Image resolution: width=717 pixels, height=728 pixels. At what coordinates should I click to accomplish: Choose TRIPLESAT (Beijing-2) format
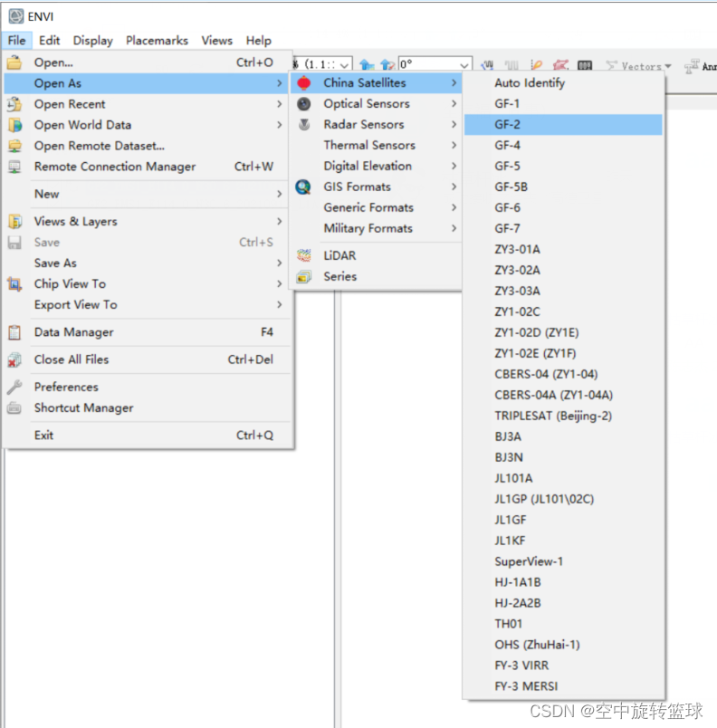tap(563, 416)
